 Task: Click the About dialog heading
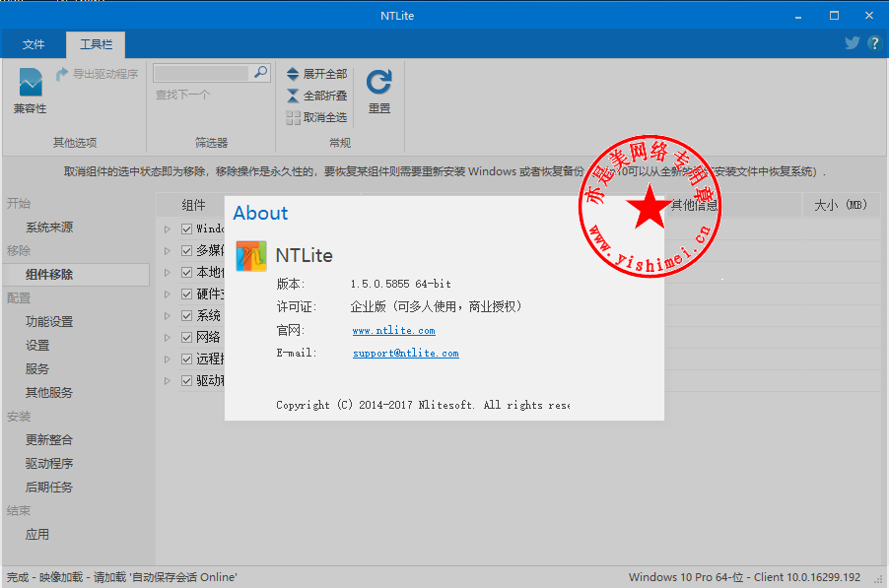coord(260,214)
